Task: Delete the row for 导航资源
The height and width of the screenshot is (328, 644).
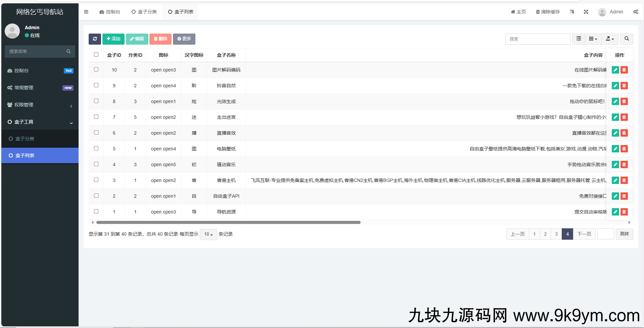Action: [x=624, y=212]
